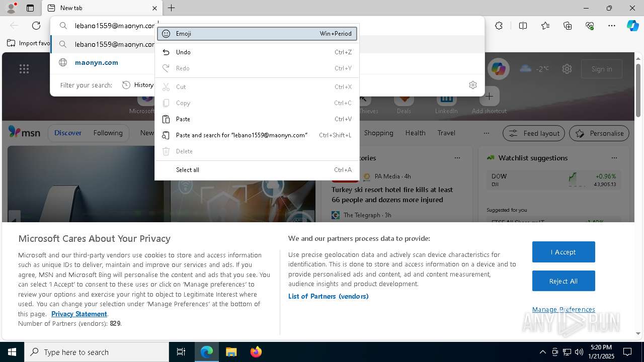Screen dimensions: 644x362
Task: Choose Select all in the context menu
Action: coord(257,170)
